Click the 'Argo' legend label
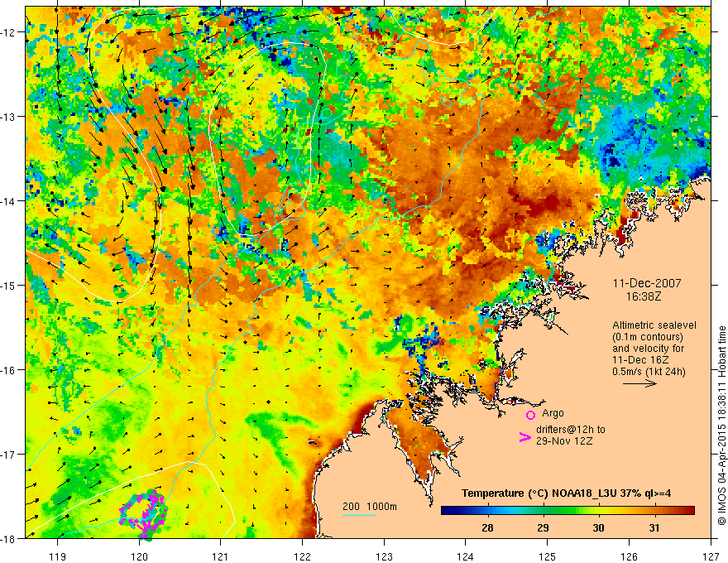The height and width of the screenshot is (563, 728). (553, 413)
